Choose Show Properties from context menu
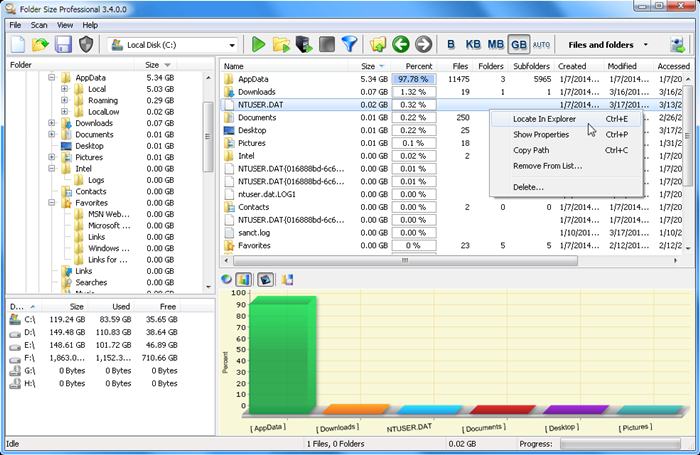Image resolution: width=700 pixels, height=455 pixels. [x=566, y=135]
